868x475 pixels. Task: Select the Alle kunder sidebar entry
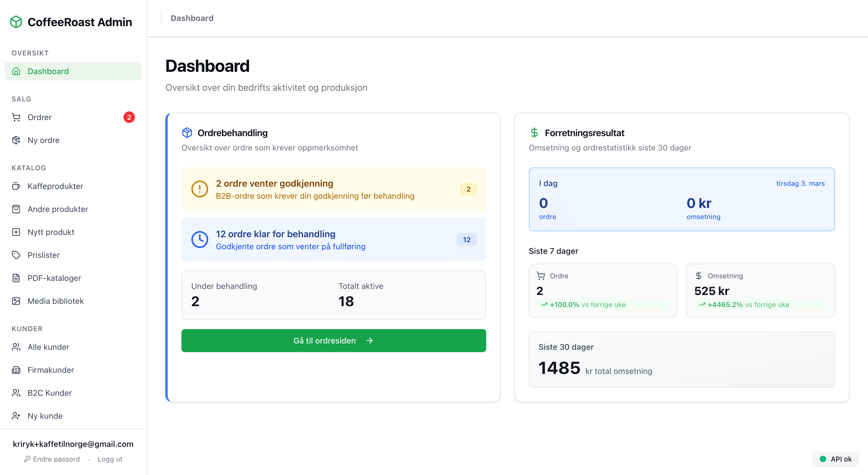click(x=48, y=347)
